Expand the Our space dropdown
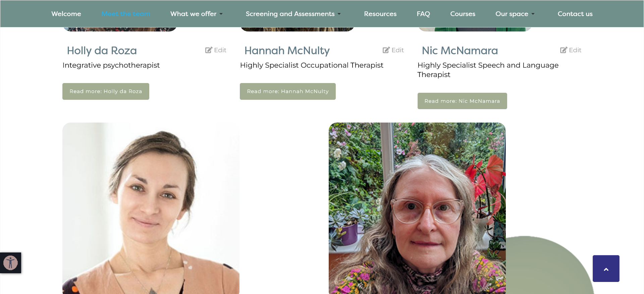Image resolution: width=644 pixels, height=294 pixels. 515,14
